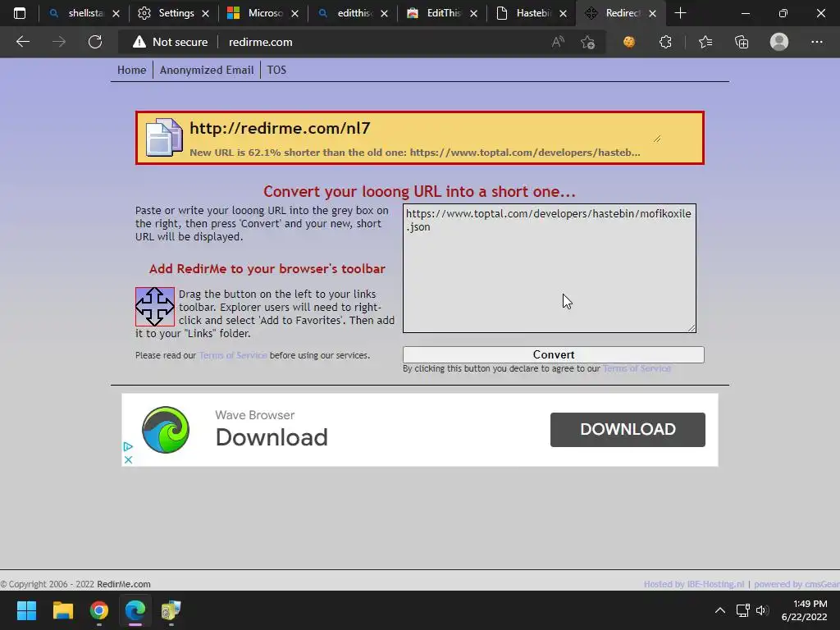Open the RedirMe.com footer link
Viewport: 840px width, 630px height.
click(x=124, y=584)
